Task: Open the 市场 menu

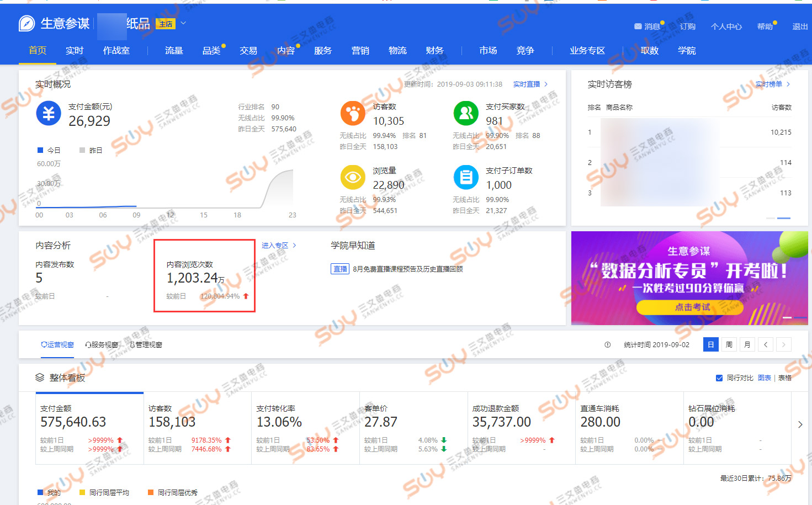Action: [x=488, y=50]
